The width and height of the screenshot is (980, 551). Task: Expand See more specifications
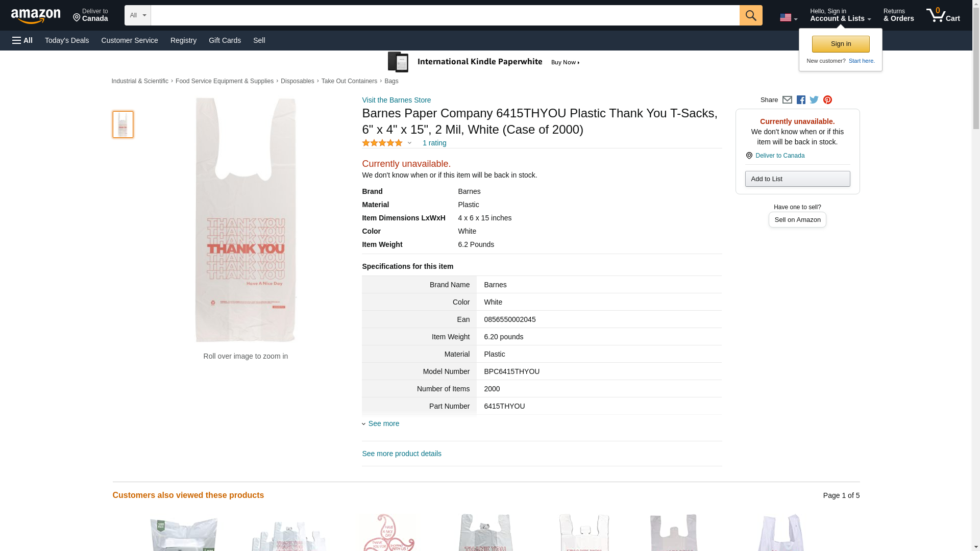tap(383, 423)
